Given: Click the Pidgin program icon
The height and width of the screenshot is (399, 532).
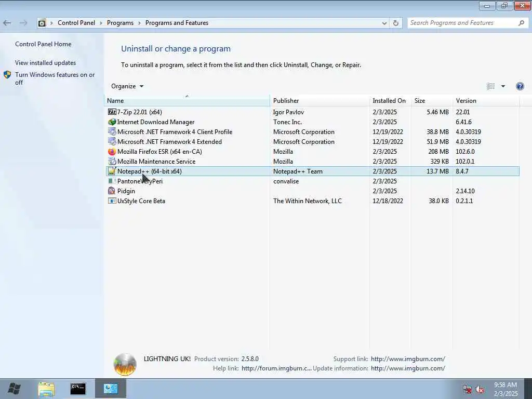Looking at the screenshot, I should pos(112,191).
